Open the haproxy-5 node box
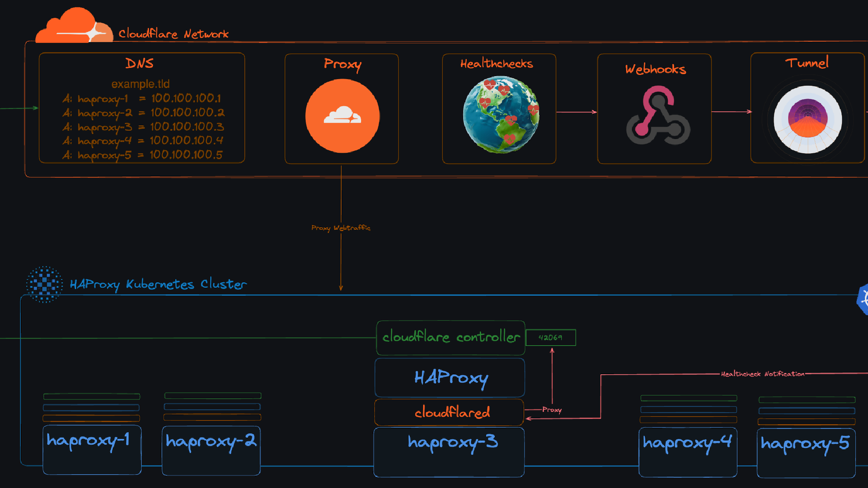The width and height of the screenshot is (868, 488). pyautogui.click(x=807, y=452)
